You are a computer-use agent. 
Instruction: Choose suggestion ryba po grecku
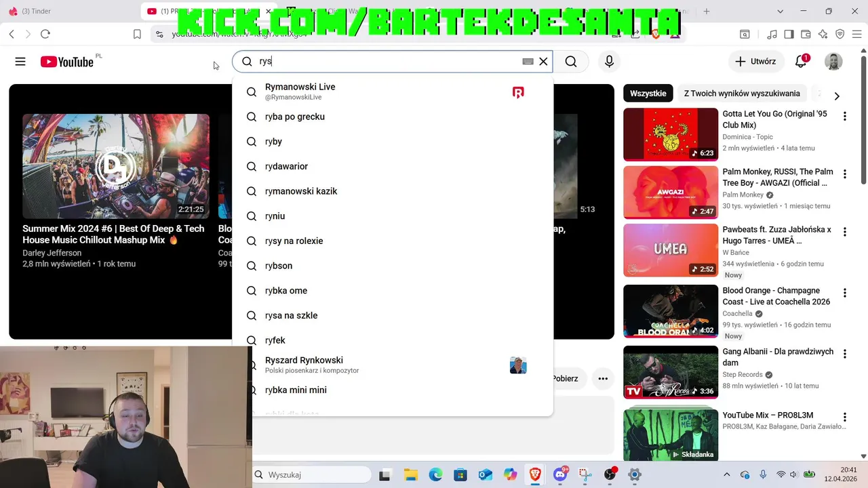tap(393, 117)
